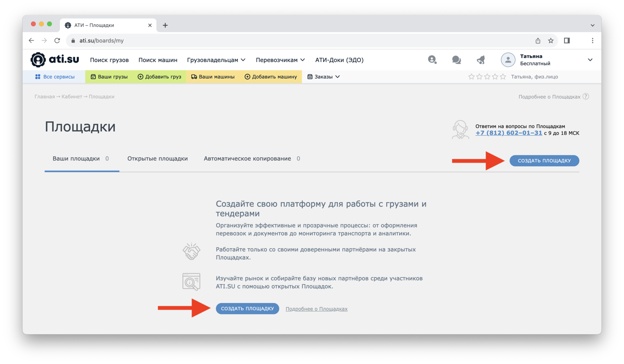
Task: Click the fifth rating star
Action: [x=503, y=77]
